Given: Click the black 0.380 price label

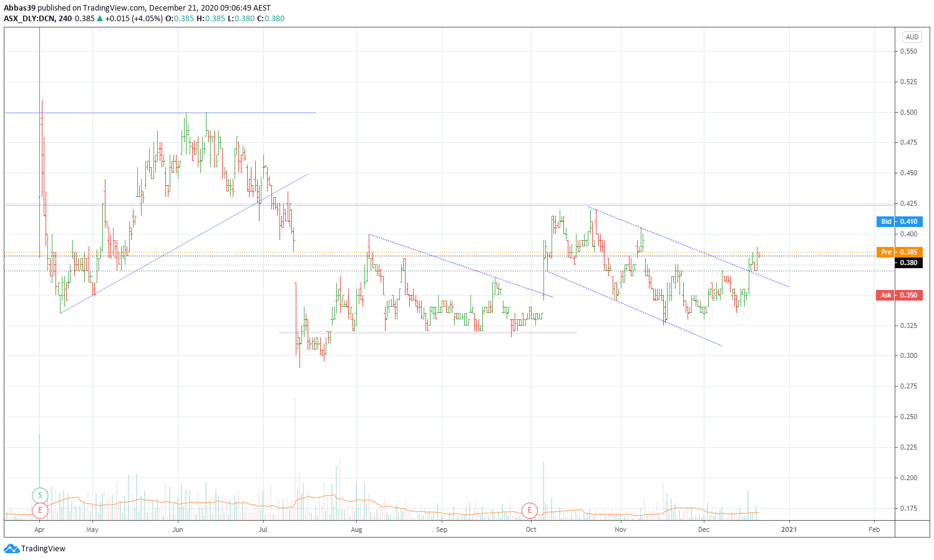Looking at the screenshot, I should pos(908,263).
